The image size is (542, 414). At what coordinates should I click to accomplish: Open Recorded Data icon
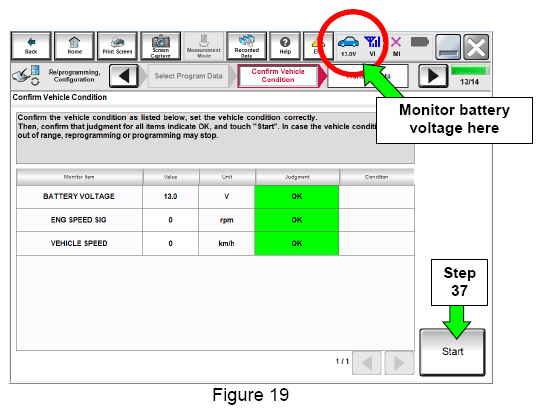[x=246, y=46]
